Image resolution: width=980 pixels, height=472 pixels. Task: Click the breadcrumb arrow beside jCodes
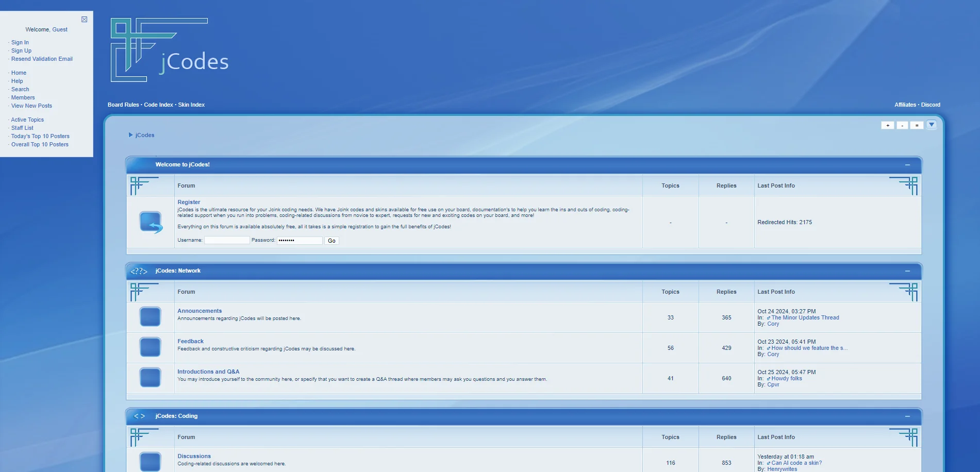pos(130,135)
